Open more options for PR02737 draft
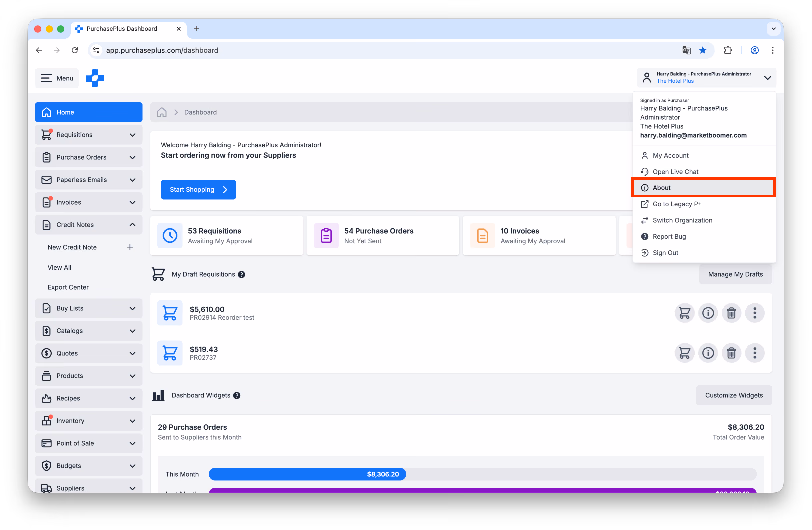The height and width of the screenshot is (530, 812). [x=755, y=353]
